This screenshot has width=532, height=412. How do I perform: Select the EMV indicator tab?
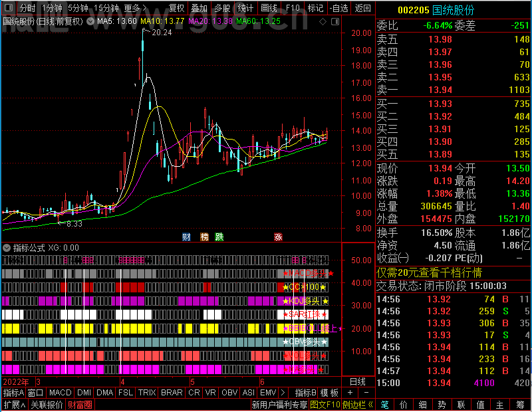click(x=268, y=393)
